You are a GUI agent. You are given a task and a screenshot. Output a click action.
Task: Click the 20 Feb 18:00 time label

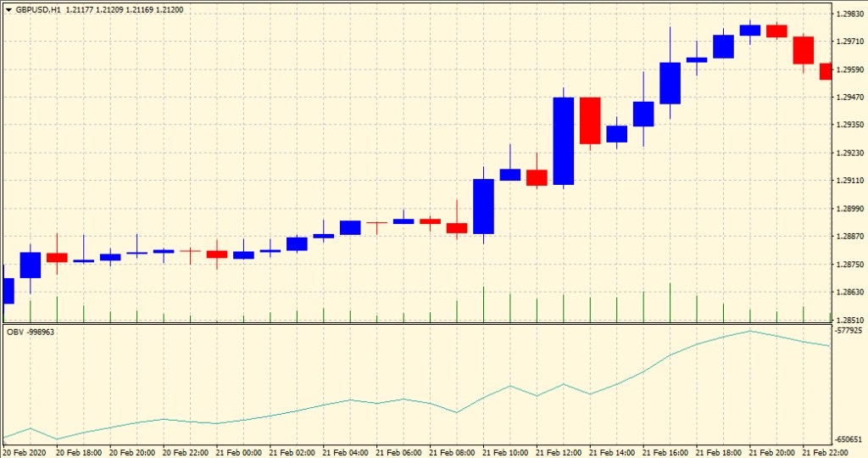click(79, 452)
